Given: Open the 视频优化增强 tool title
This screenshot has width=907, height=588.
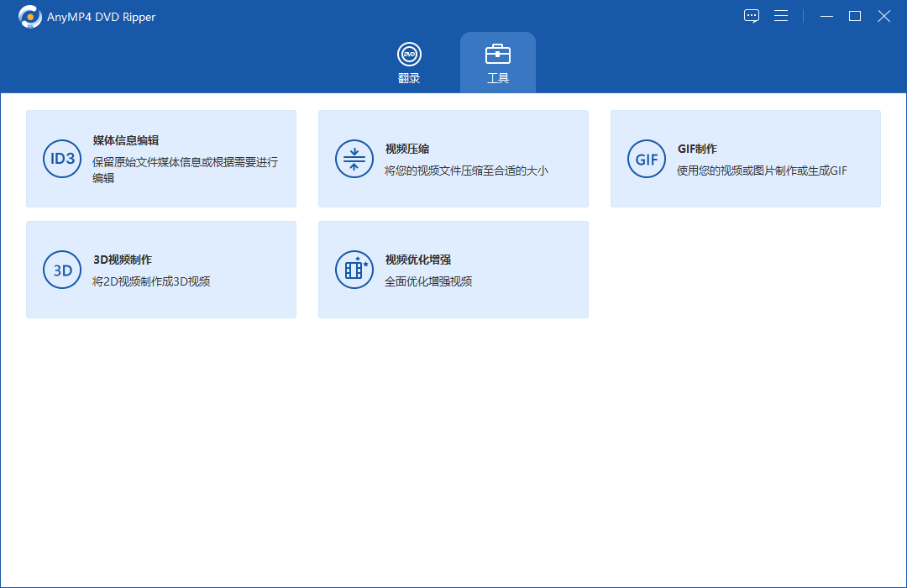Looking at the screenshot, I should pyautogui.click(x=418, y=260).
